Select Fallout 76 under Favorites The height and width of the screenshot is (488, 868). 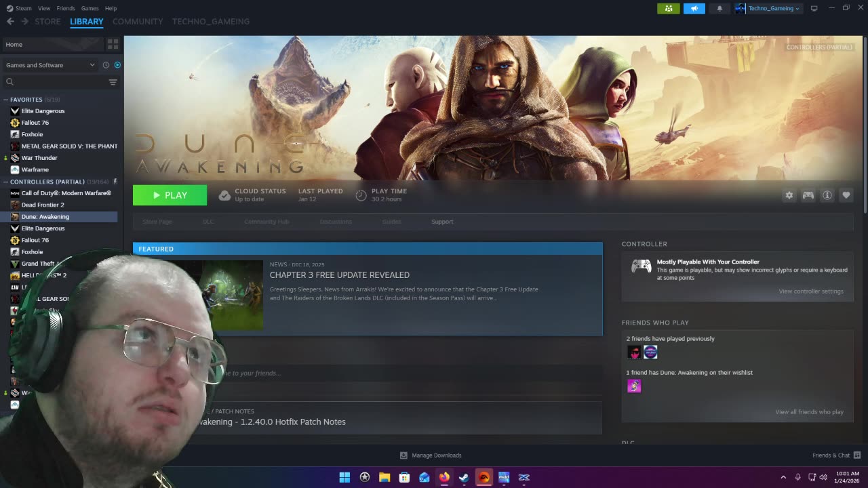point(35,123)
